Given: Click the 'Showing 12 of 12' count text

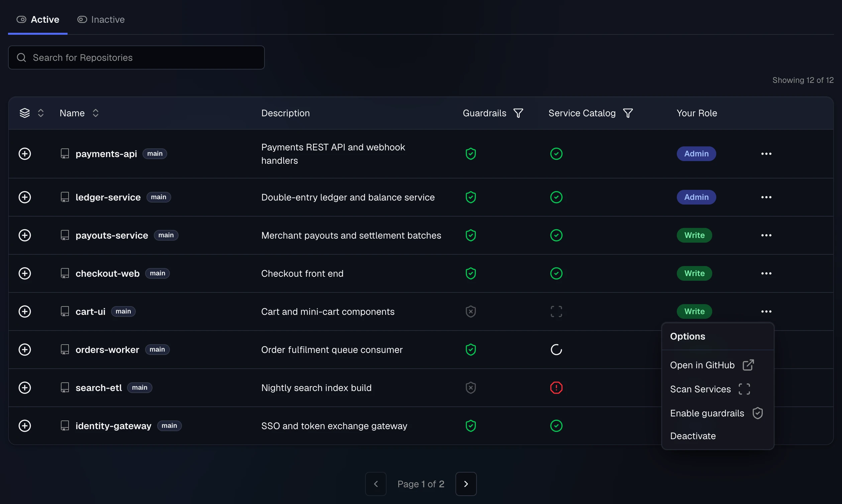Looking at the screenshot, I should [803, 80].
